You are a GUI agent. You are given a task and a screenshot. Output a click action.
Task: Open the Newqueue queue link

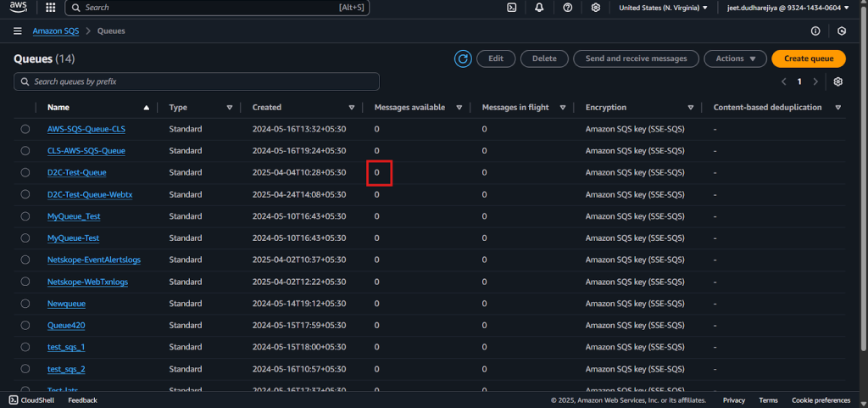pos(66,304)
